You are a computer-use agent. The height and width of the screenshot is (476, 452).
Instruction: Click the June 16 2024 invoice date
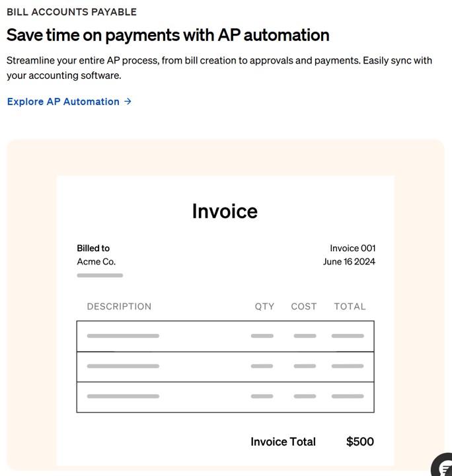(x=349, y=262)
